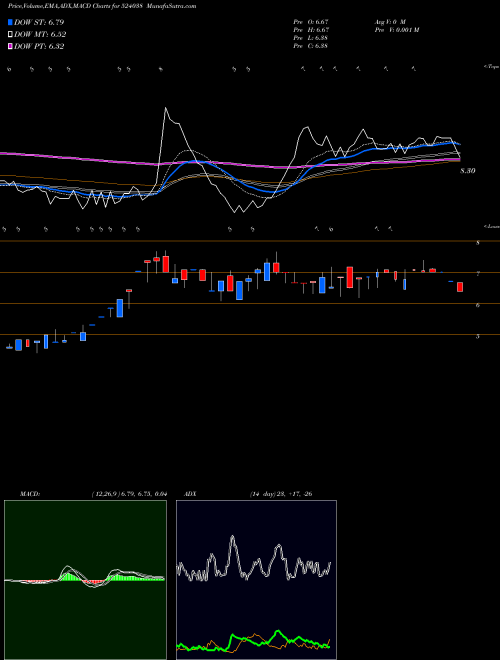Click the white DOW MT legend swatch

pyautogui.click(x=11, y=35)
